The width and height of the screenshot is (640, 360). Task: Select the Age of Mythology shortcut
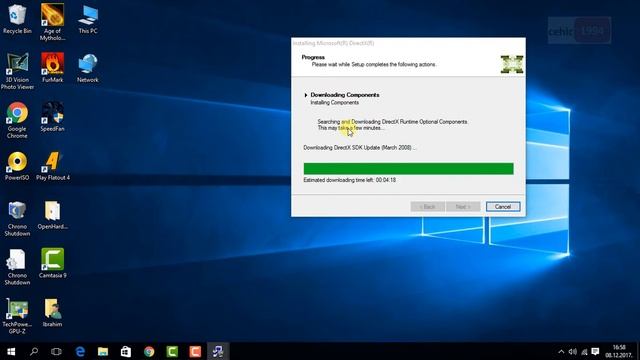[x=52, y=22]
